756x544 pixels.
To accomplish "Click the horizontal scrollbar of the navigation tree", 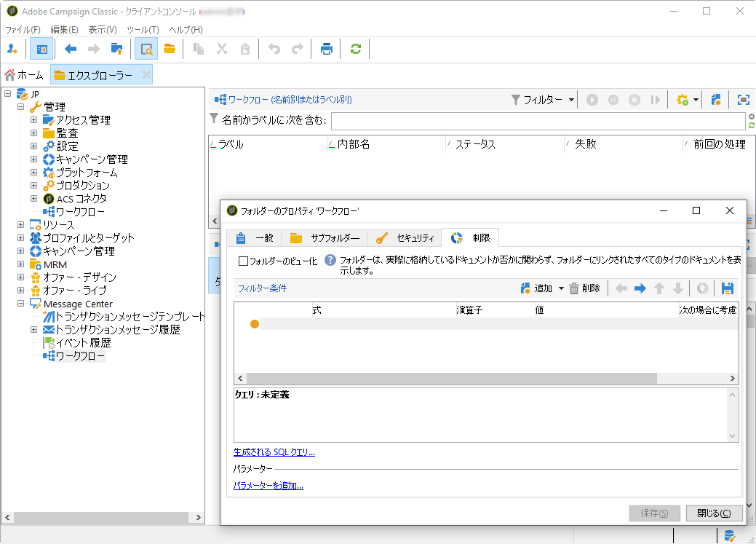I will [x=100, y=517].
